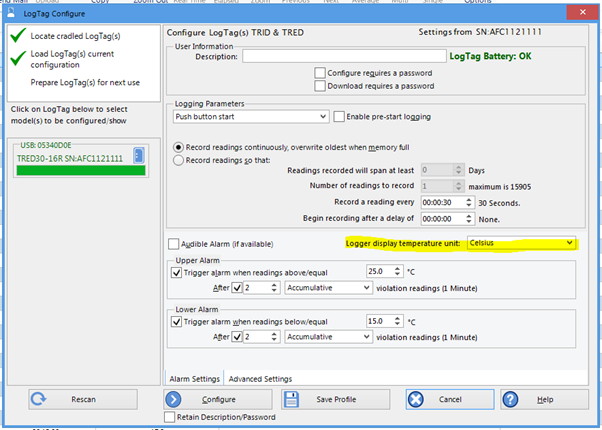Image resolution: width=602 pixels, height=430 pixels.
Task: Click Prepare LogTag(s) for next use step
Action: [85, 83]
